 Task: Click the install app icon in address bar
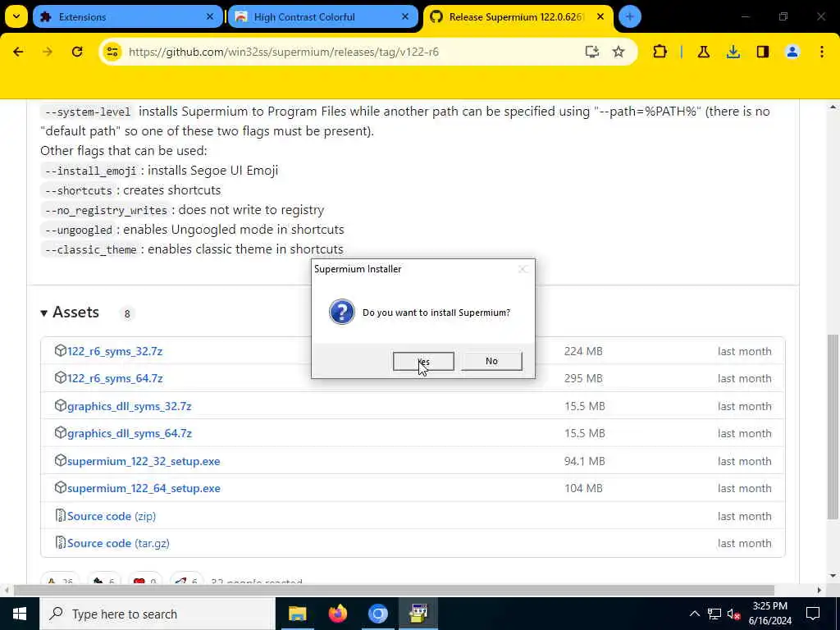tap(591, 52)
